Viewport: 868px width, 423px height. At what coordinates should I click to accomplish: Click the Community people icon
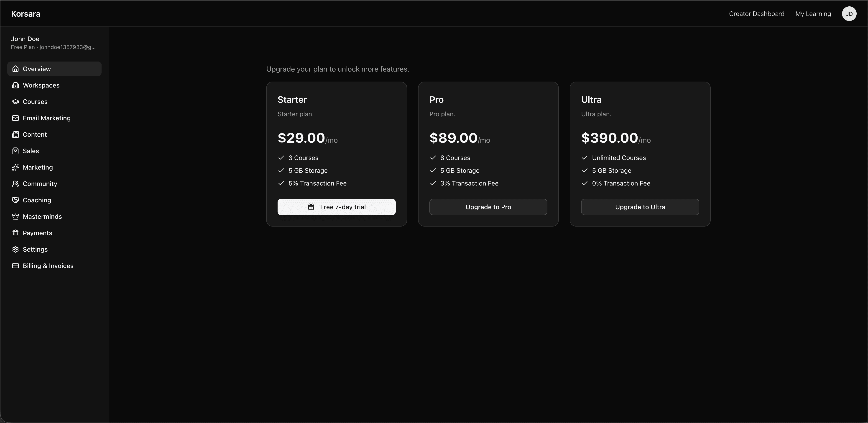pyautogui.click(x=15, y=183)
